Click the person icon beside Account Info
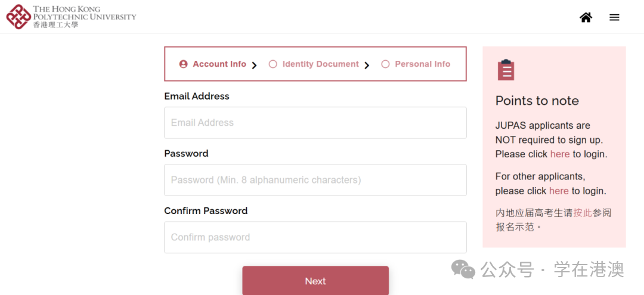Screen dimensions: 644x295 (184, 64)
